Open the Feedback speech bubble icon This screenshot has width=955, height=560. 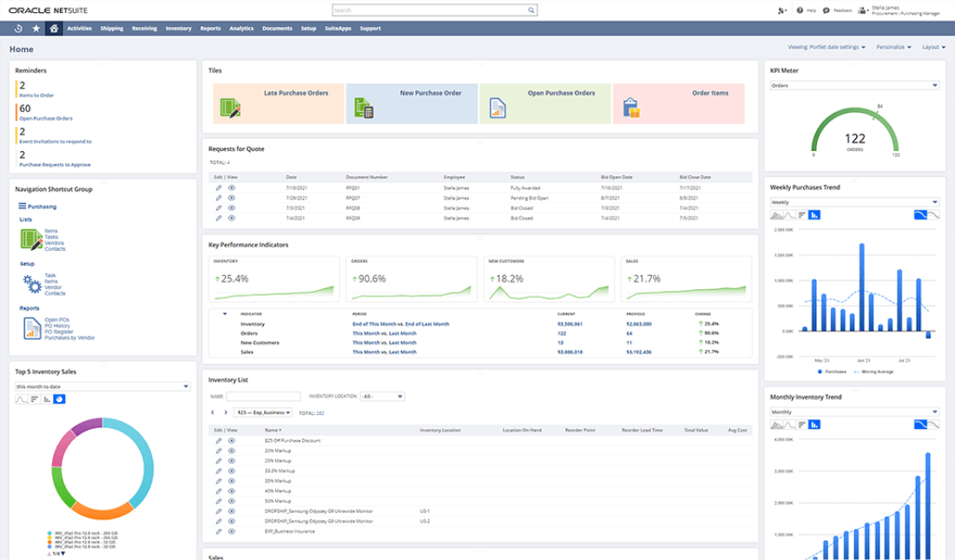click(x=827, y=10)
